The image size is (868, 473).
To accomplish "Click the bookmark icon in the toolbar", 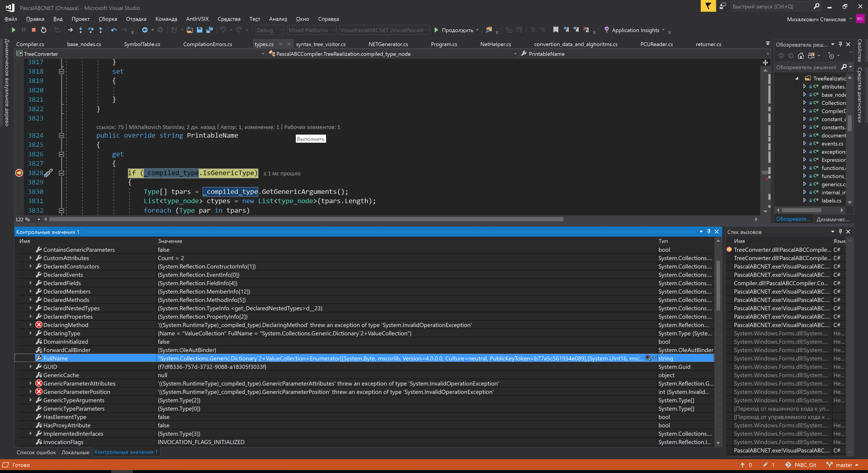I will click(556, 30).
